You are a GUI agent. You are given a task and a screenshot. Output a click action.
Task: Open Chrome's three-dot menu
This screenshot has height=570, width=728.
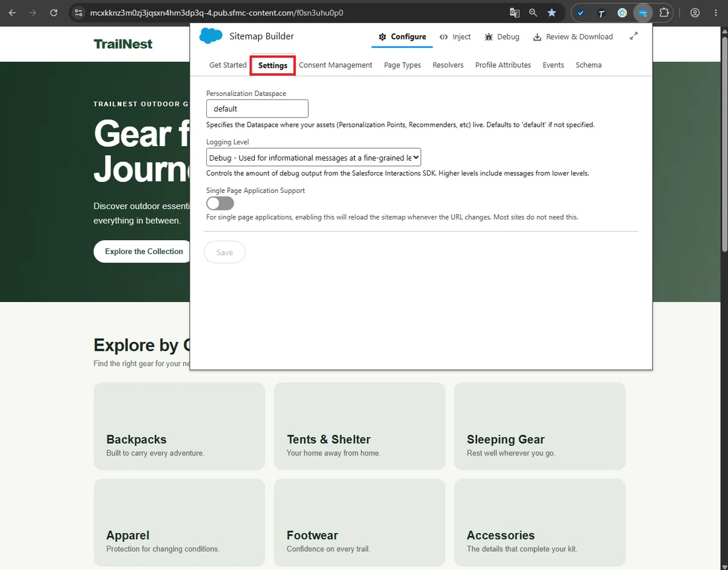pyautogui.click(x=716, y=13)
